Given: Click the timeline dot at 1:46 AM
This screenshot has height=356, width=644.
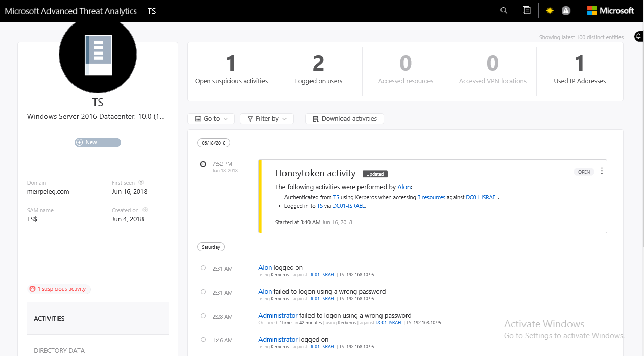Looking at the screenshot, I should [203, 340].
